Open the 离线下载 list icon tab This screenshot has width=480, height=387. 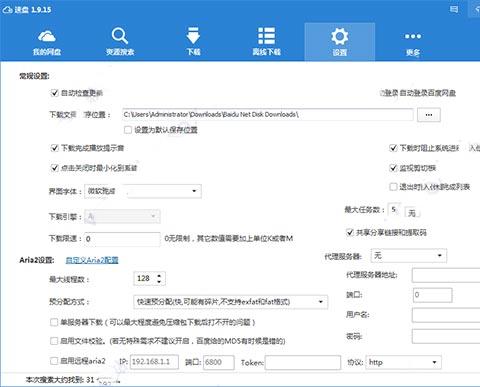(266, 42)
